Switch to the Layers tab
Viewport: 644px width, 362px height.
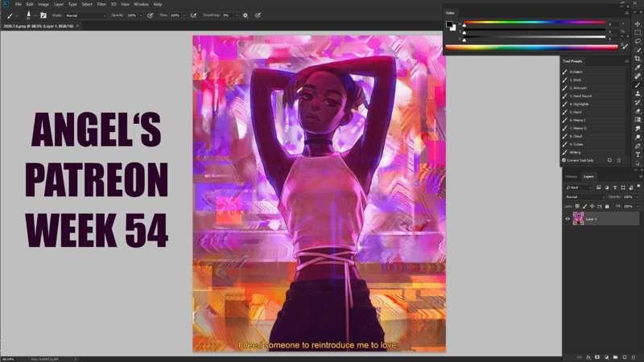(x=588, y=176)
